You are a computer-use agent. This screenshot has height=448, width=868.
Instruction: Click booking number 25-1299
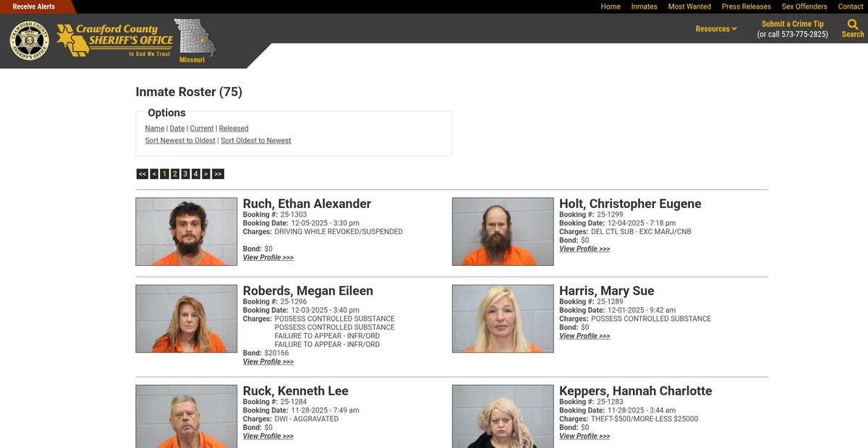[x=610, y=215]
